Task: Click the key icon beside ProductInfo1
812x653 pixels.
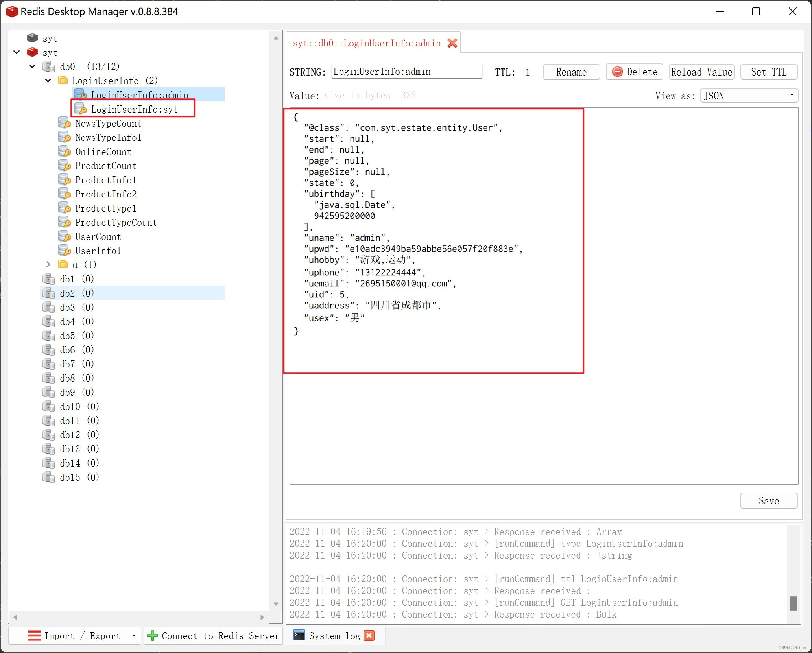Action: click(65, 179)
